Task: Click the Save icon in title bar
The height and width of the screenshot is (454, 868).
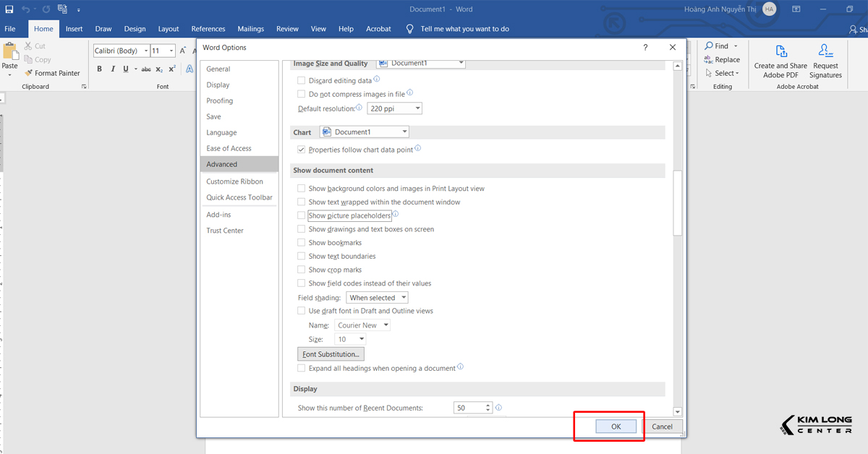Action: (9, 9)
